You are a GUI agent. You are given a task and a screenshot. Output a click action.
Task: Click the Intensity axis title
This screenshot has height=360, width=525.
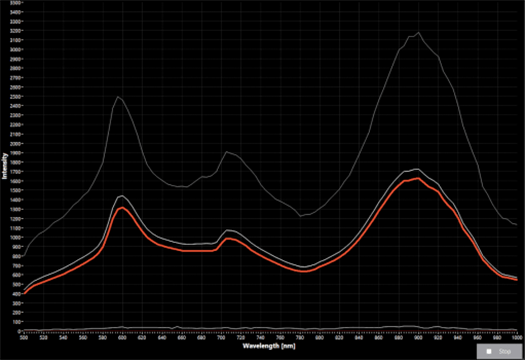(x=4, y=166)
